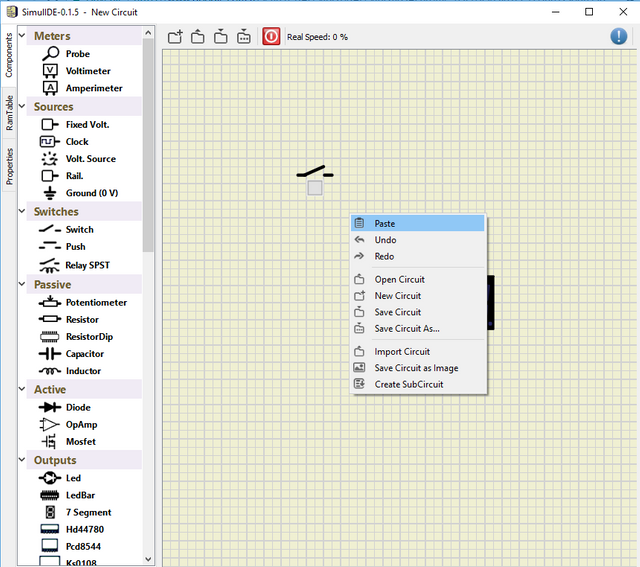This screenshot has width=640, height=567.
Task: Choose Save Circuit in context menu
Action: pyautogui.click(x=418, y=312)
